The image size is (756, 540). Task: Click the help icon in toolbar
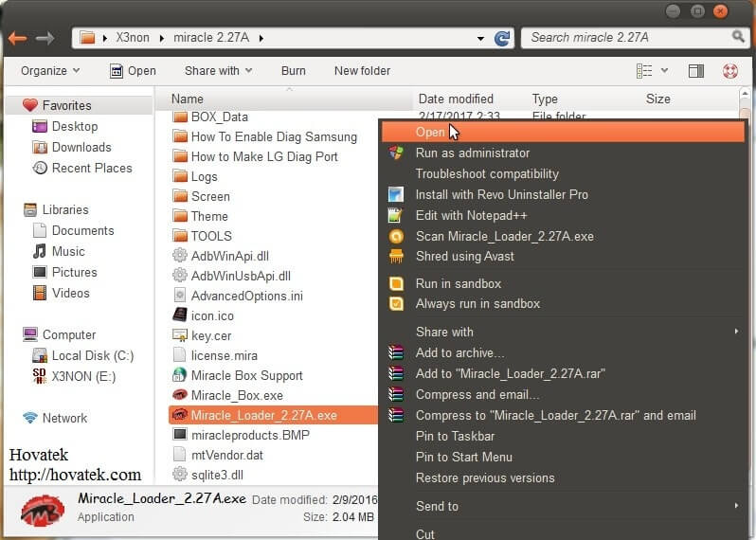coord(729,71)
